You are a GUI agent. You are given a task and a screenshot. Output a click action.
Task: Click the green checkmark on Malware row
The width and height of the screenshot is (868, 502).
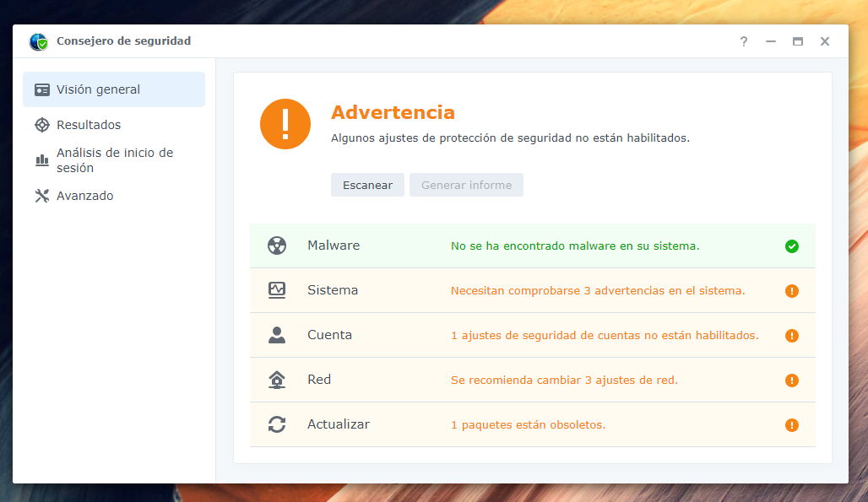pos(791,246)
